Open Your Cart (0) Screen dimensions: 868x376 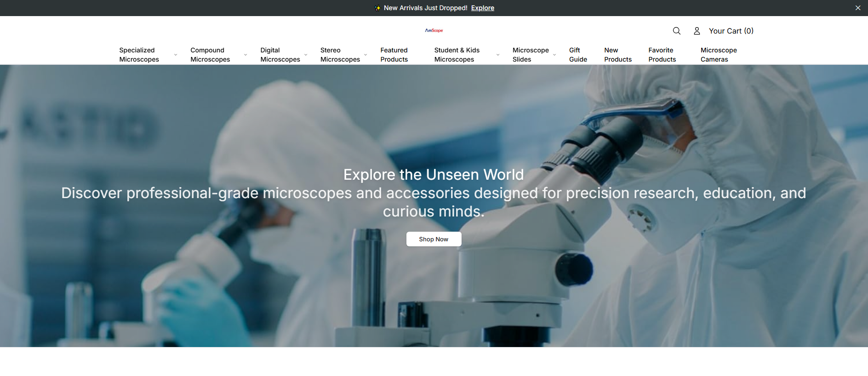click(x=731, y=31)
